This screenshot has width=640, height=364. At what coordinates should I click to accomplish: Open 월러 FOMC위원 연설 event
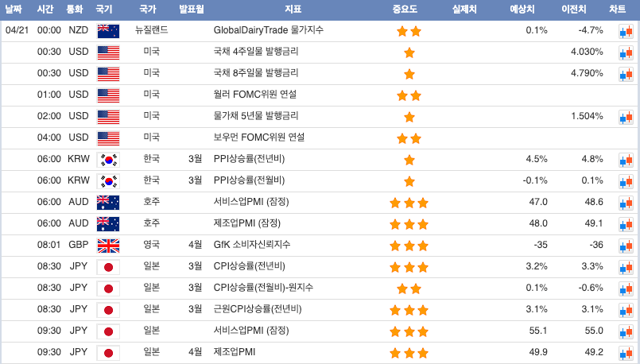[255, 95]
